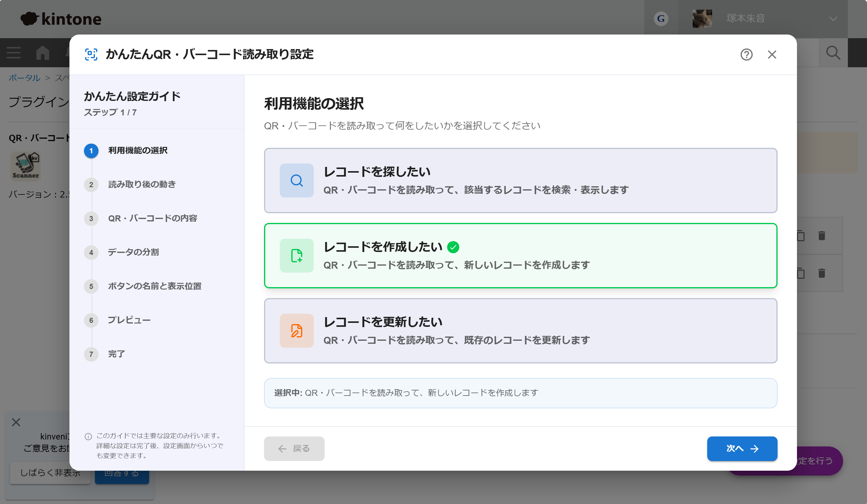Go to step 3 QR・バーコードの内容

141,218
